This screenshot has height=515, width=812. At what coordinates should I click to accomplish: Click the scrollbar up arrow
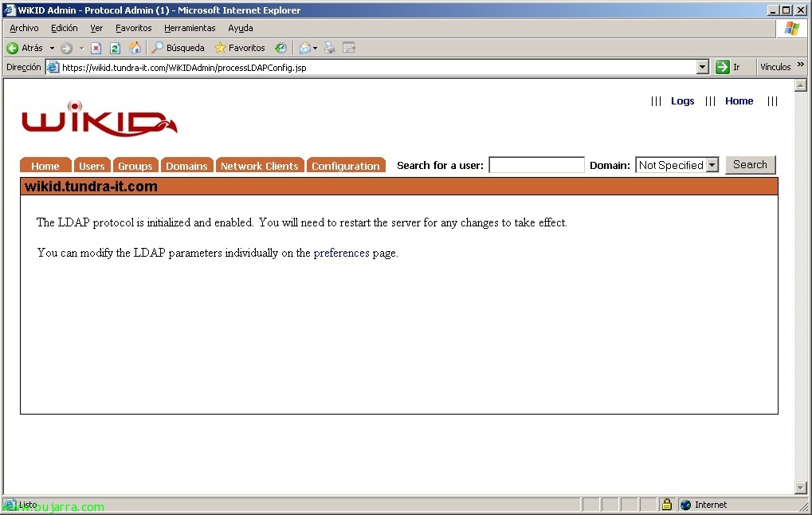(x=801, y=85)
